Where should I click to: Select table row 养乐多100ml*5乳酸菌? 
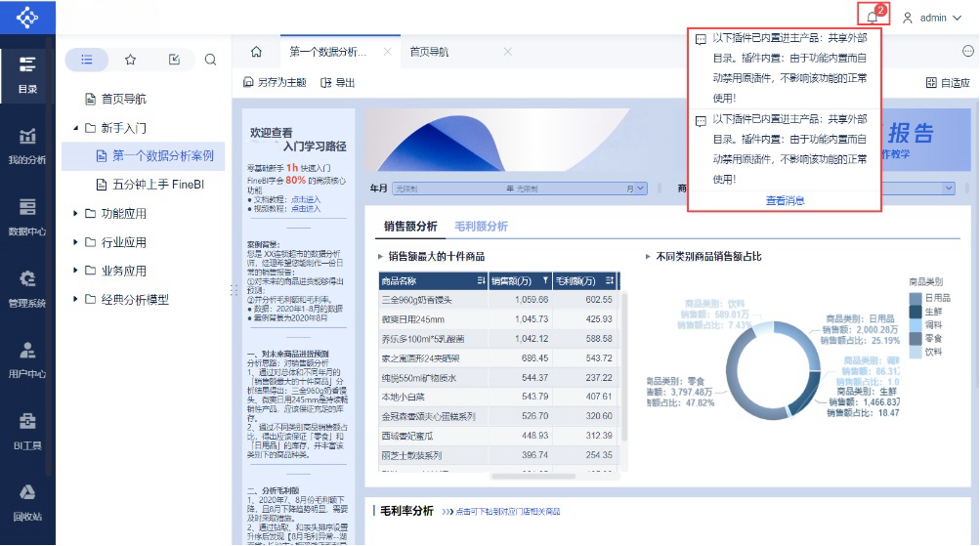tap(498, 339)
